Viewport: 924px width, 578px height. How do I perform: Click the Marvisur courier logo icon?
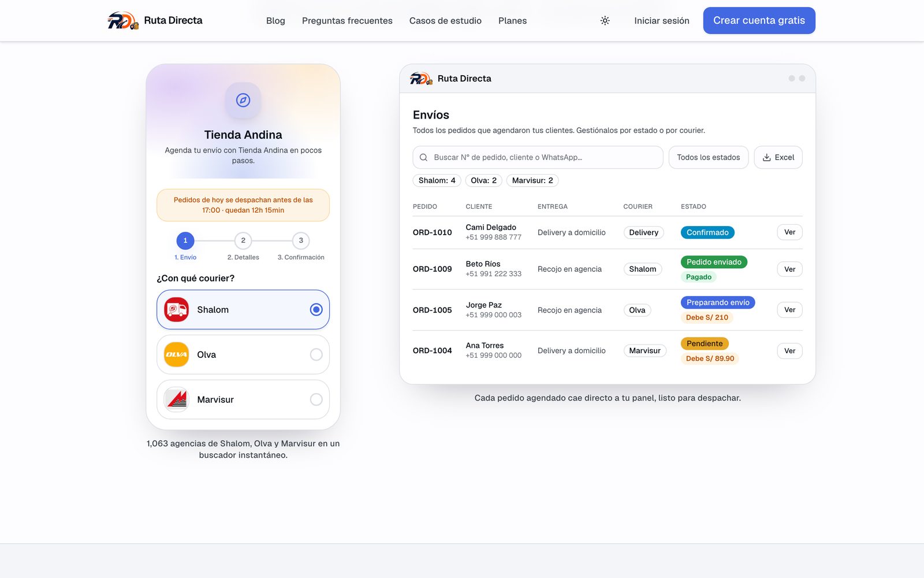[177, 399]
